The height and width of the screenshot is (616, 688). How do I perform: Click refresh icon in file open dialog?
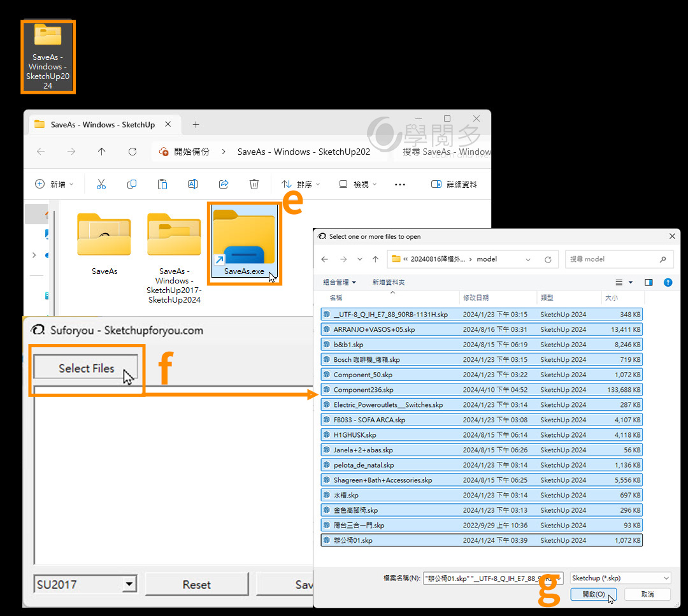pos(548,259)
